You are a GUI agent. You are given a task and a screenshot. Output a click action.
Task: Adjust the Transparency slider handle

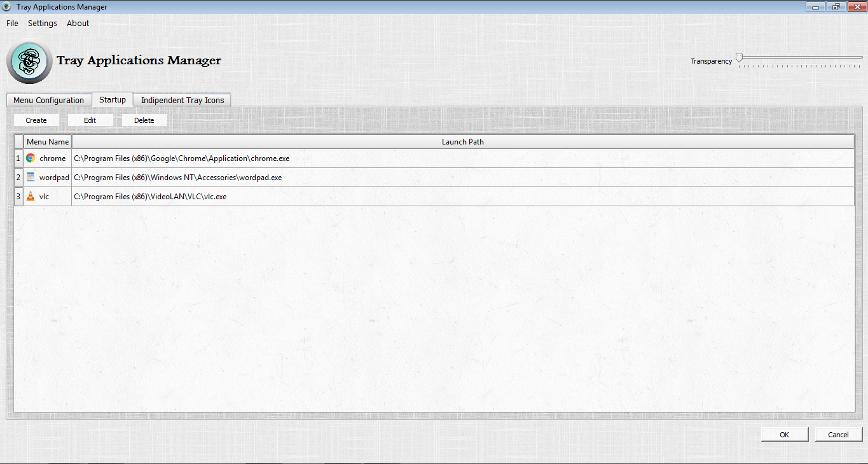coord(738,57)
